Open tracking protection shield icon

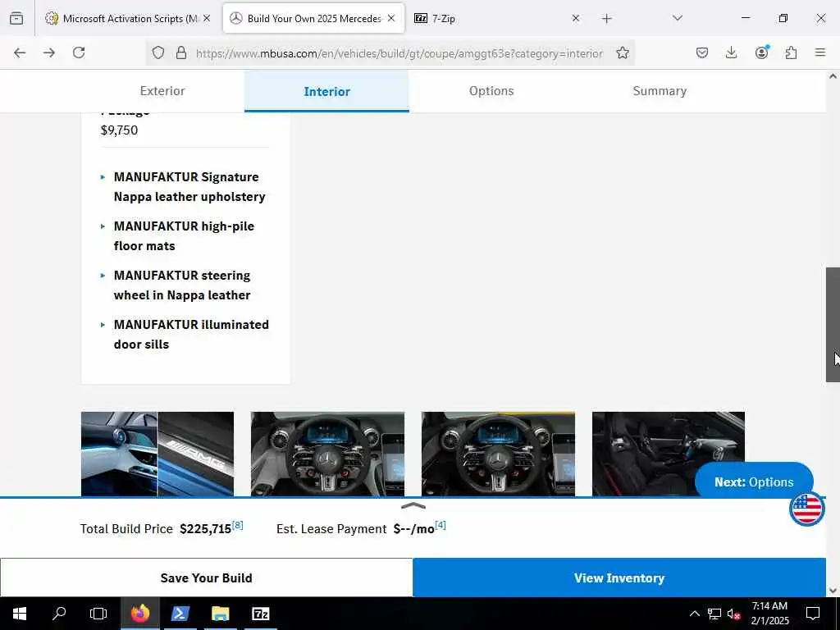pos(158,52)
